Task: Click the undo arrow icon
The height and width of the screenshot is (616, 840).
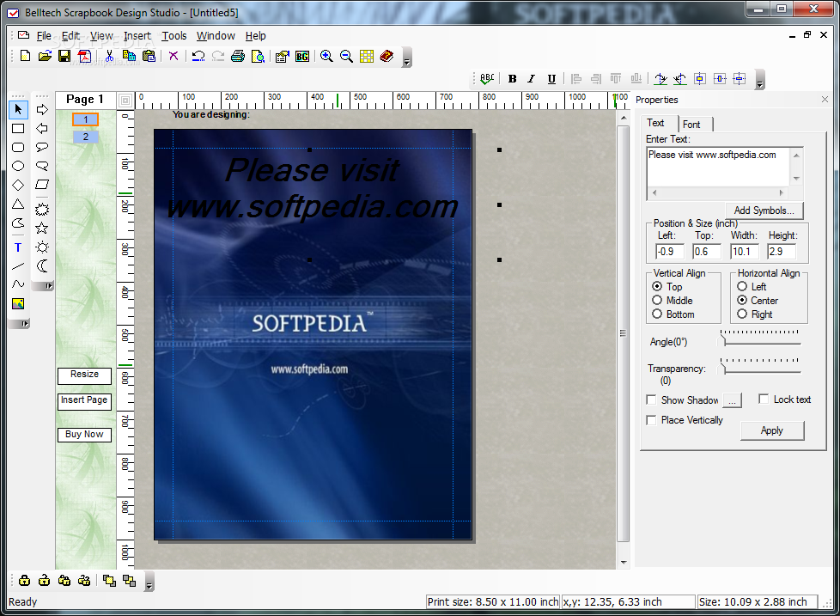Action: coord(198,56)
